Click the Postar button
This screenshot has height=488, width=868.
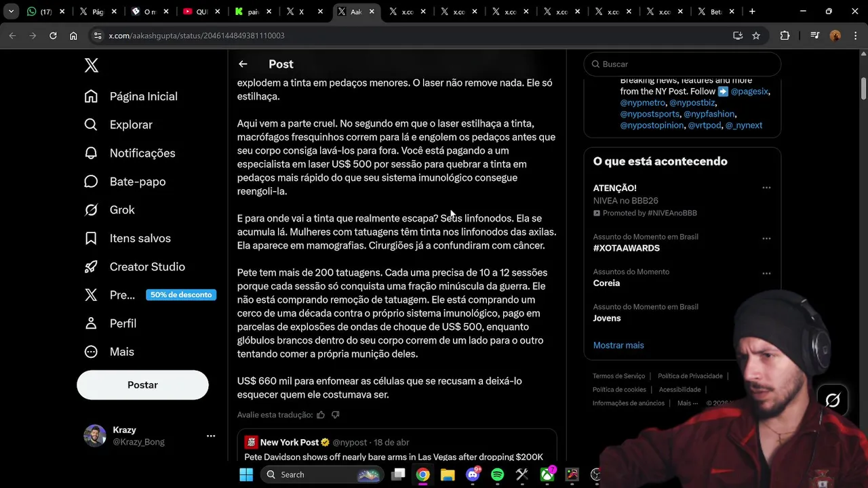point(142,385)
